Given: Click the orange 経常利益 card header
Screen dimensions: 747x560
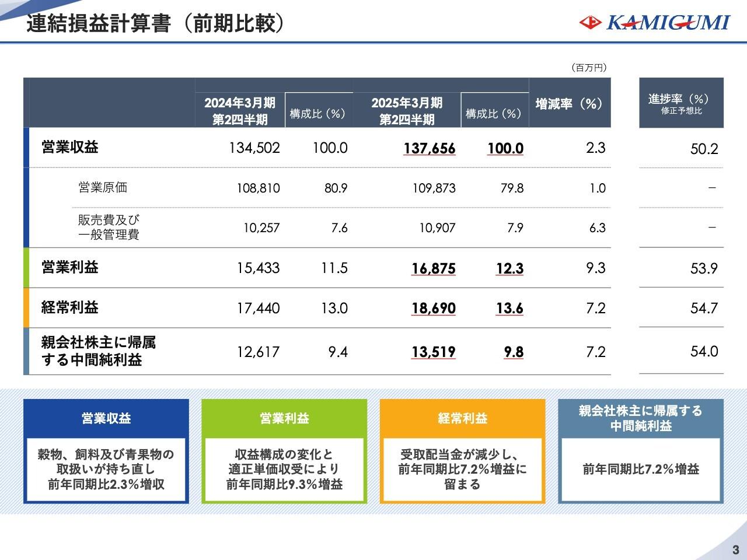Looking at the screenshot, I should (x=463, y=418).
